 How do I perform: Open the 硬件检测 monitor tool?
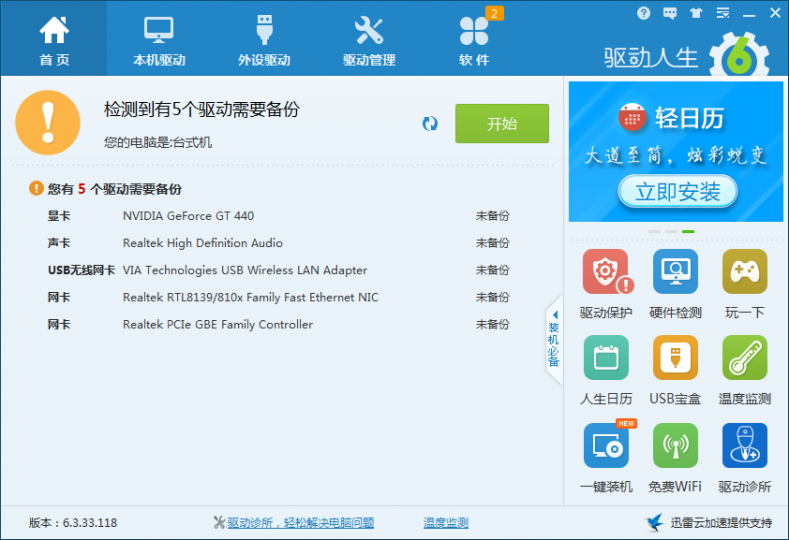coord(675,284)
